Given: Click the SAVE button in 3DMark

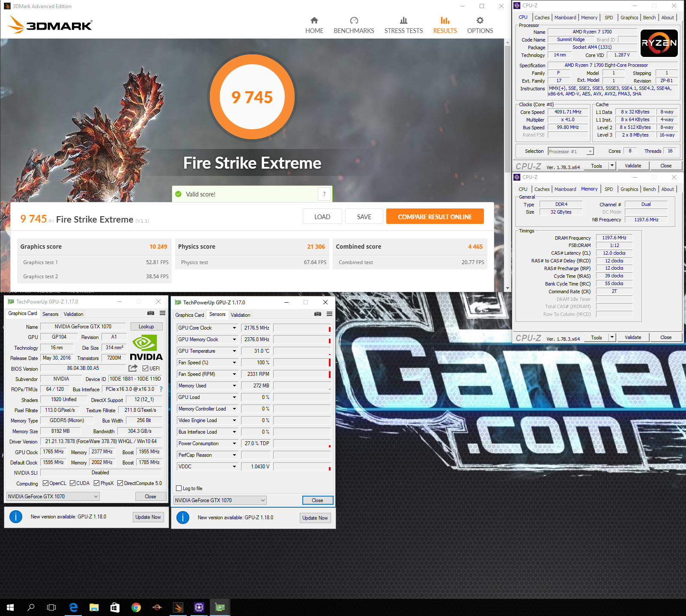Looking at the screenshot, I should 364,216.
